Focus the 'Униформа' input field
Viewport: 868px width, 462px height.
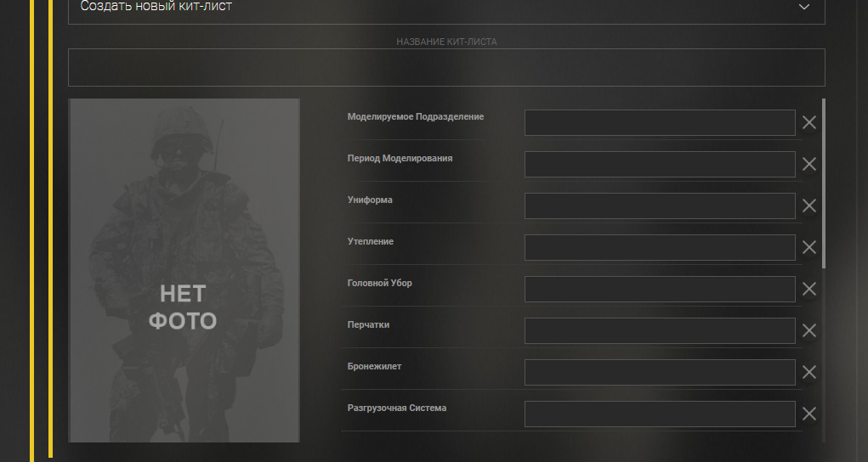[x=660, y=206]
